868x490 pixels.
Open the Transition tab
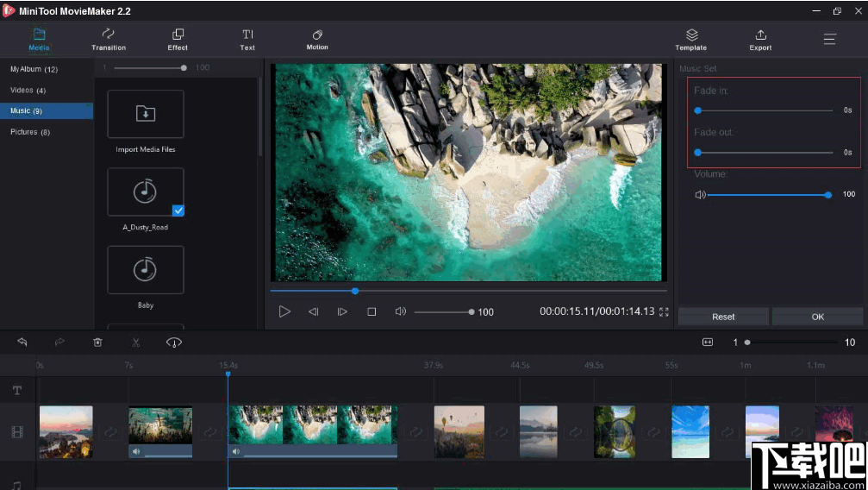pyautogui.click(x=109, y=40)
